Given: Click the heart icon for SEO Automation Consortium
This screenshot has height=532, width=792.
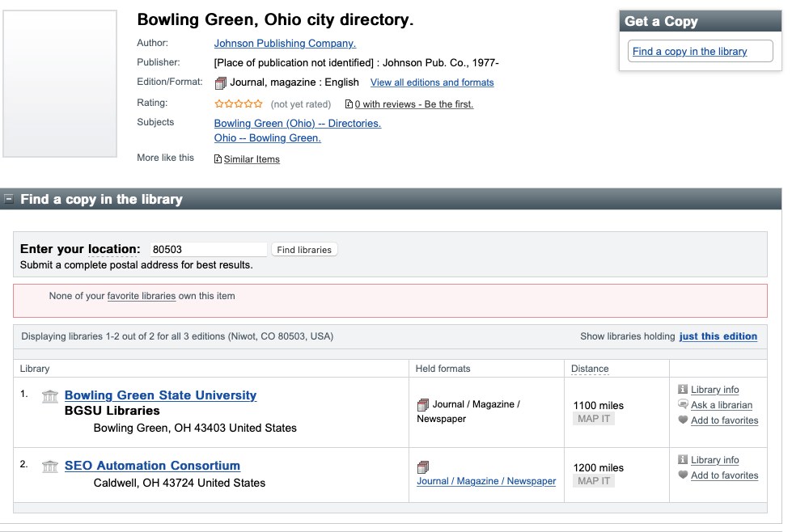Looking at the screenshot, I should tap(683, 475).
